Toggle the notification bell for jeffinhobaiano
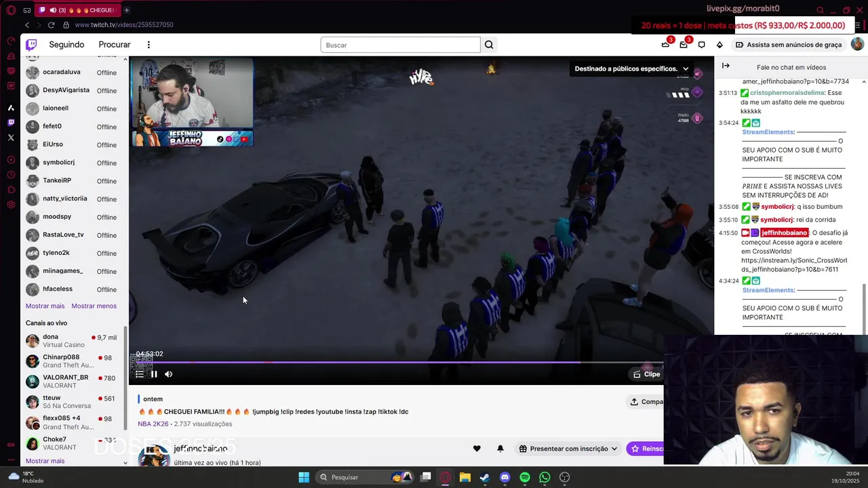Screen dimensions: 868x488 click(x=500, y=449)
